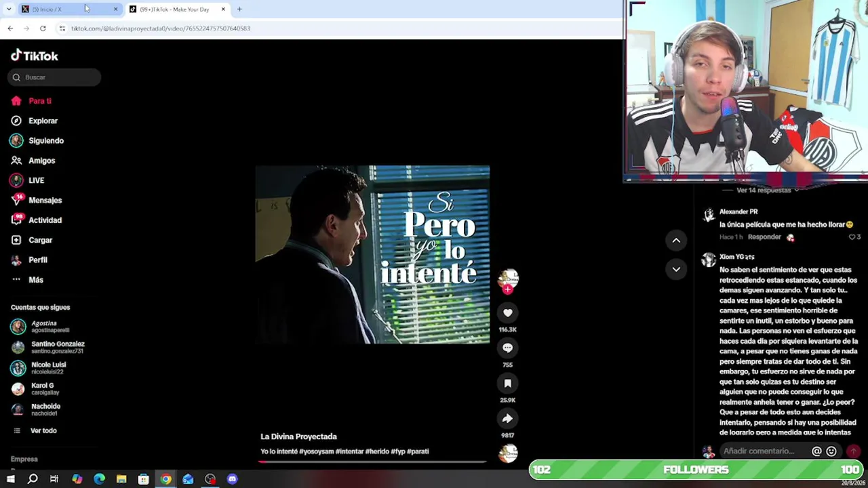Image resolution: width=868 pixels, height=488 pixels.
Task: View site information icon in address bar
Action: click(x=62, y=28)
